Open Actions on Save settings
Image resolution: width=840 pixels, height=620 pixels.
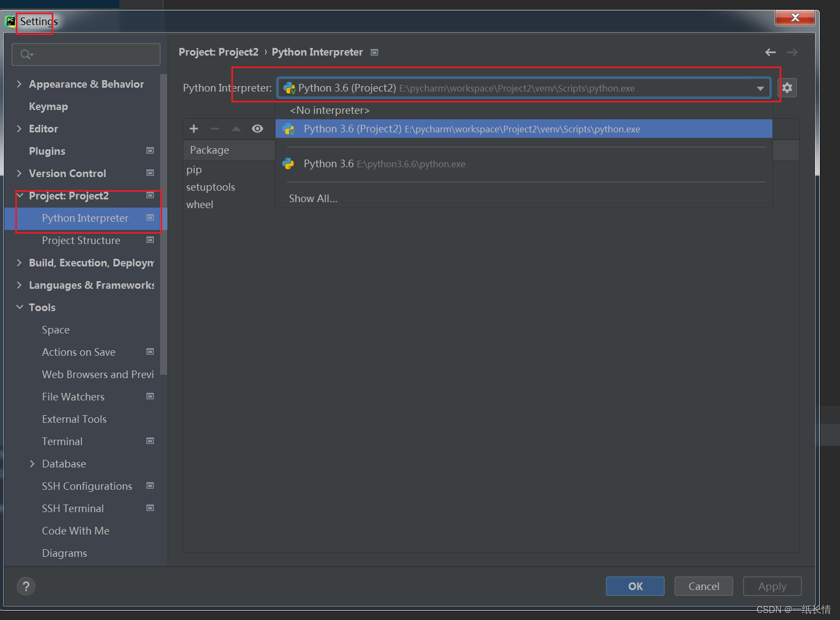[78, 352]
